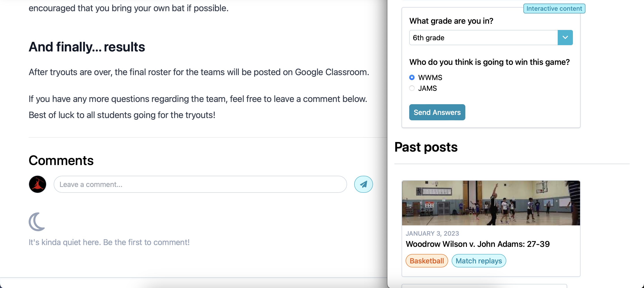Select the WWMS radio option

pyautogui.click(x=412, y=78)
